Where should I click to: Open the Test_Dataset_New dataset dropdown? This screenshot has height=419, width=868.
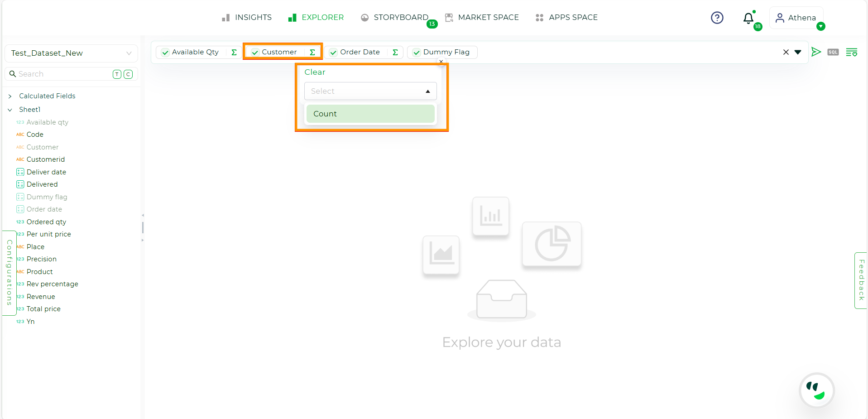pos(71,53)
